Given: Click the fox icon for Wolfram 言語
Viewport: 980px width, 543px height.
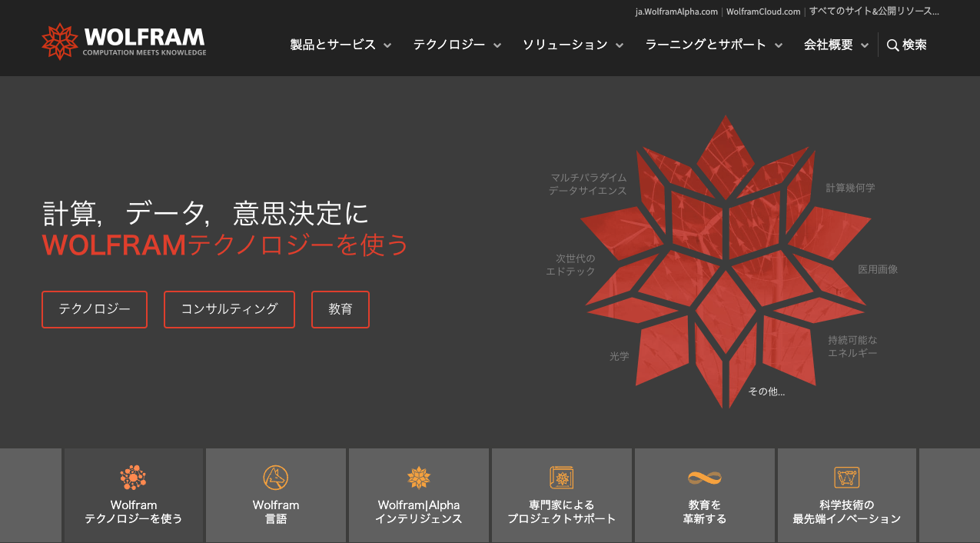Looking at the screenshot, I should pyautogui.click(x=275, y=478).
